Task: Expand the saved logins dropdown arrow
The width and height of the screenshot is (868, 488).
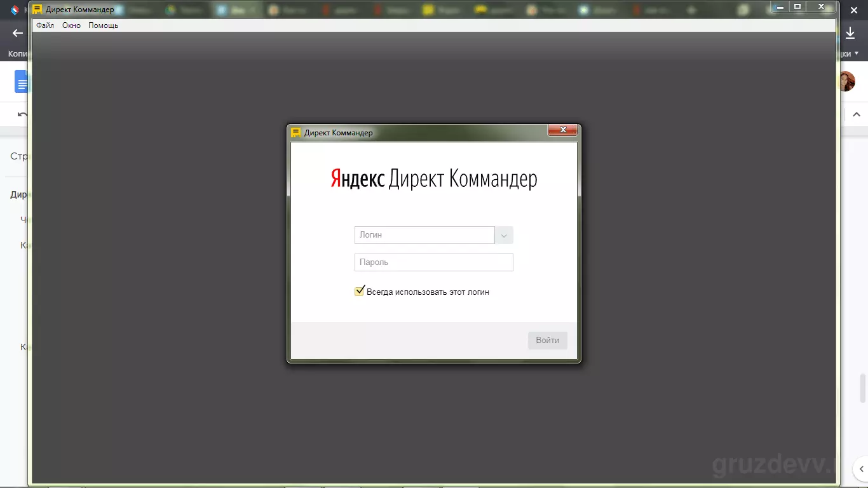Action: point(504,235)
